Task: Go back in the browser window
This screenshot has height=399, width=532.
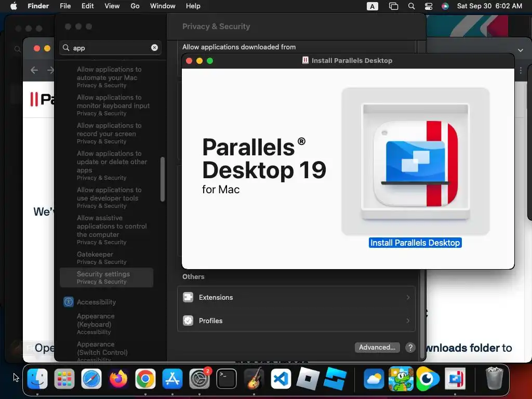Action: point(34,70)
